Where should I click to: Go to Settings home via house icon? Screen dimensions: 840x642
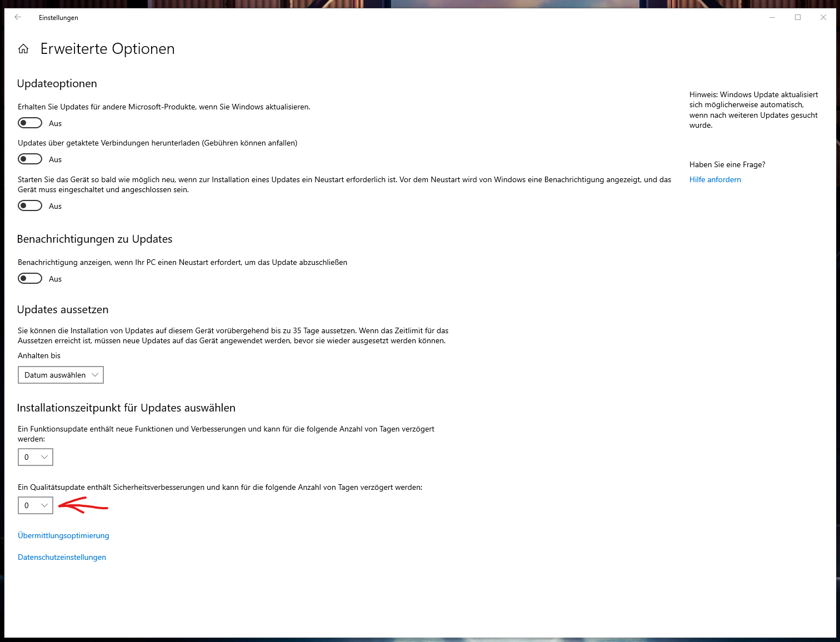[23, 49]
